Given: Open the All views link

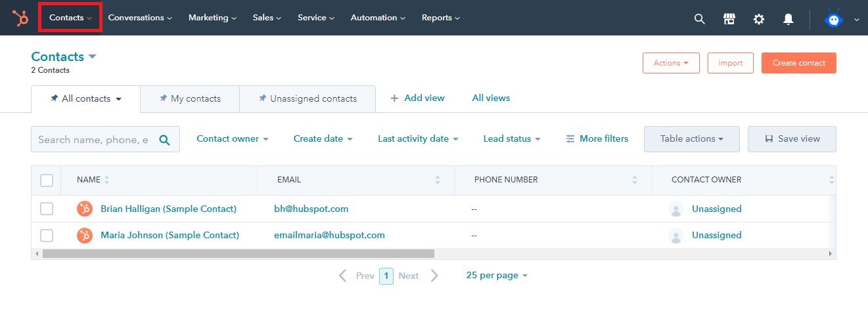Looking at the screenshot, I should click(491, 98).
